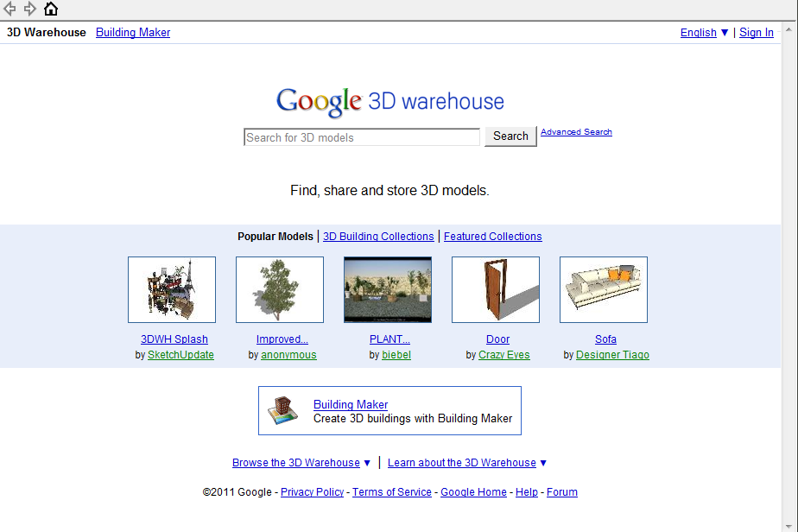Click the scrollbar down arrow
Image resolution: width=798 pixels, height=532 pixels.
click(x=788, y=527)
